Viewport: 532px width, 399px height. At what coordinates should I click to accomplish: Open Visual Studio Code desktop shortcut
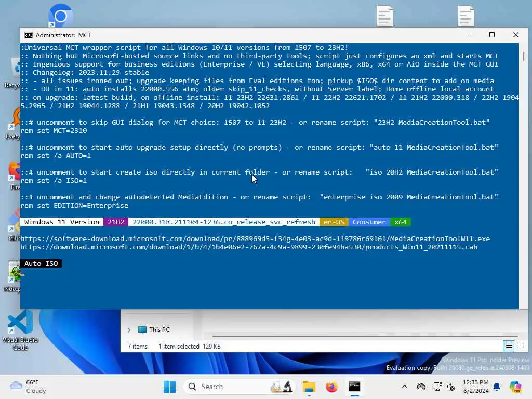20,330
